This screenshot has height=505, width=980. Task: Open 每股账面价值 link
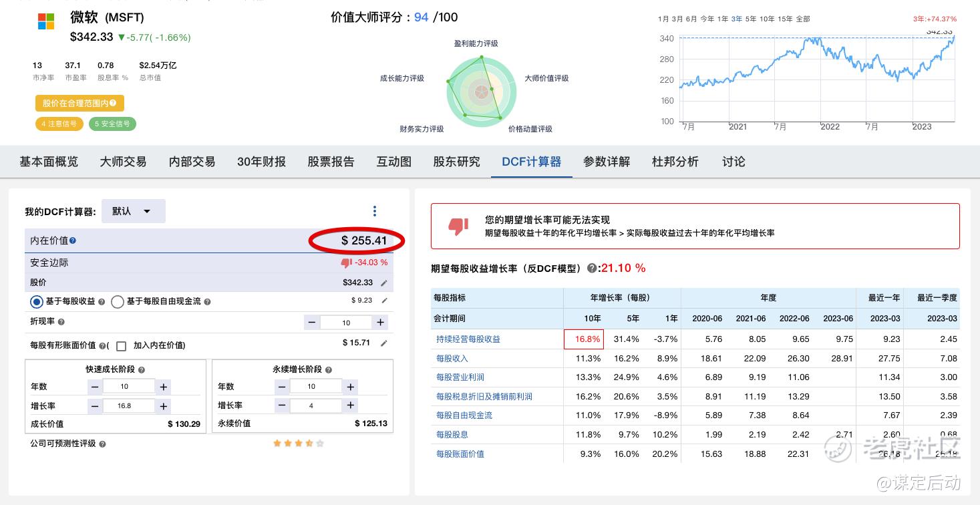460,454
